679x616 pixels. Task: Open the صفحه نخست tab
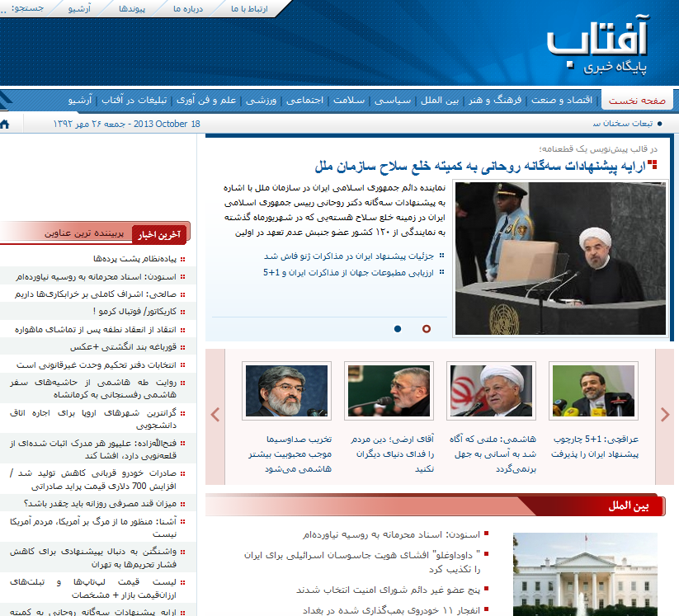pos(637,101)
